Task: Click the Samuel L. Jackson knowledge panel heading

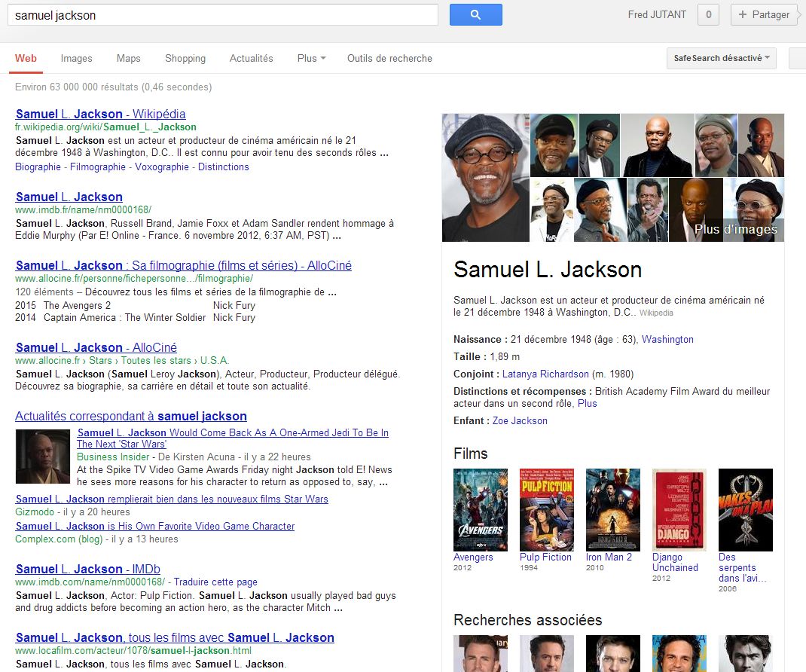Action: (548, 270)
